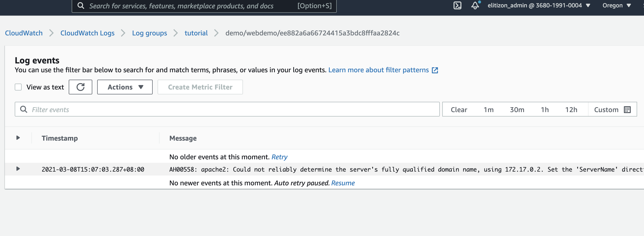Click the Custom time range calendar icon
The height and width of the screenshot is (236, 644).
coord(627,109)
